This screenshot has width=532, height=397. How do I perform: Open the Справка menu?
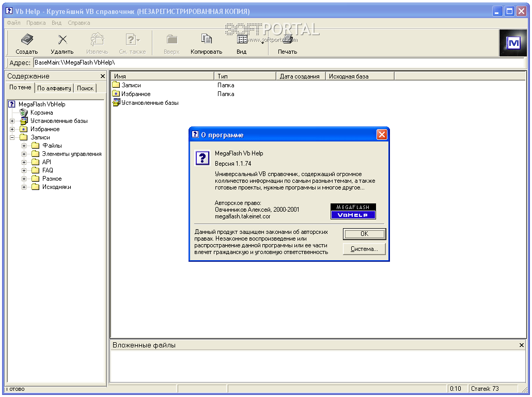point(79,23)
